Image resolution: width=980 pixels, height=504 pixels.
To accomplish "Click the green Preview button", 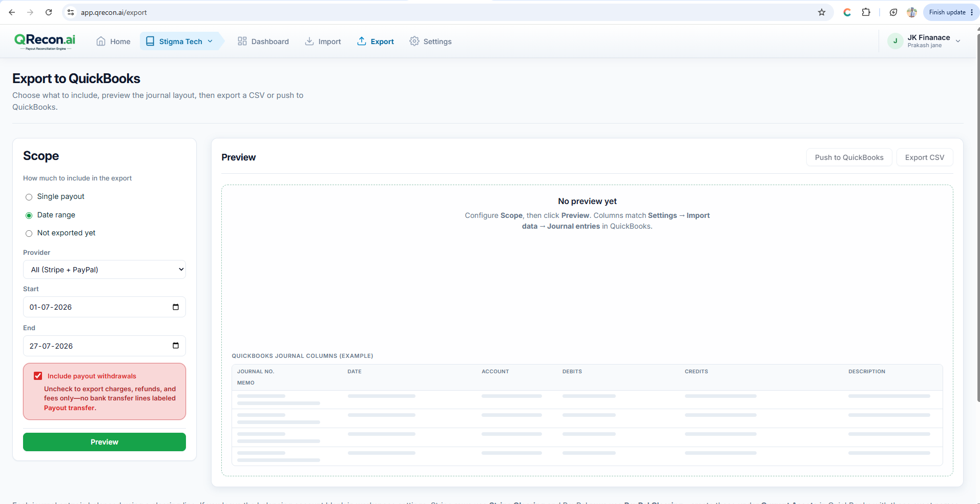I will tap(105, 442).
